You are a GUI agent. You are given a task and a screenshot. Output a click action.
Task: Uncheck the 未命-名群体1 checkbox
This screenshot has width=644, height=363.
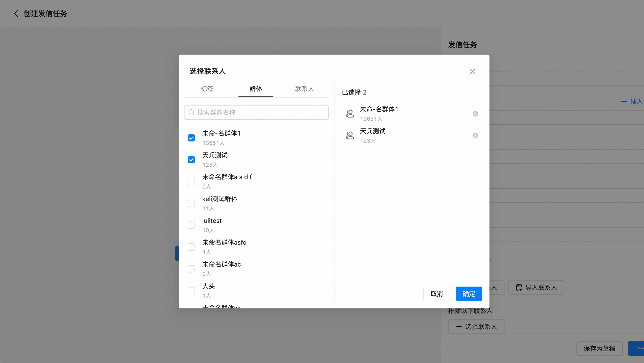tap(191, 138)
